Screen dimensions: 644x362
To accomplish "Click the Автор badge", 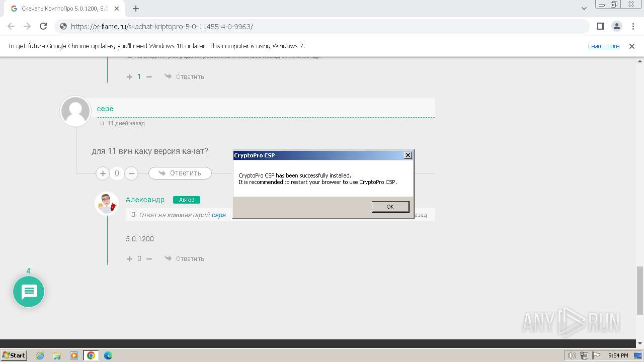I will 187,200.
